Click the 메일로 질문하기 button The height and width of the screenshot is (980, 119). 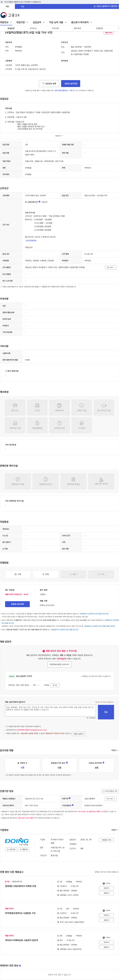79,734
